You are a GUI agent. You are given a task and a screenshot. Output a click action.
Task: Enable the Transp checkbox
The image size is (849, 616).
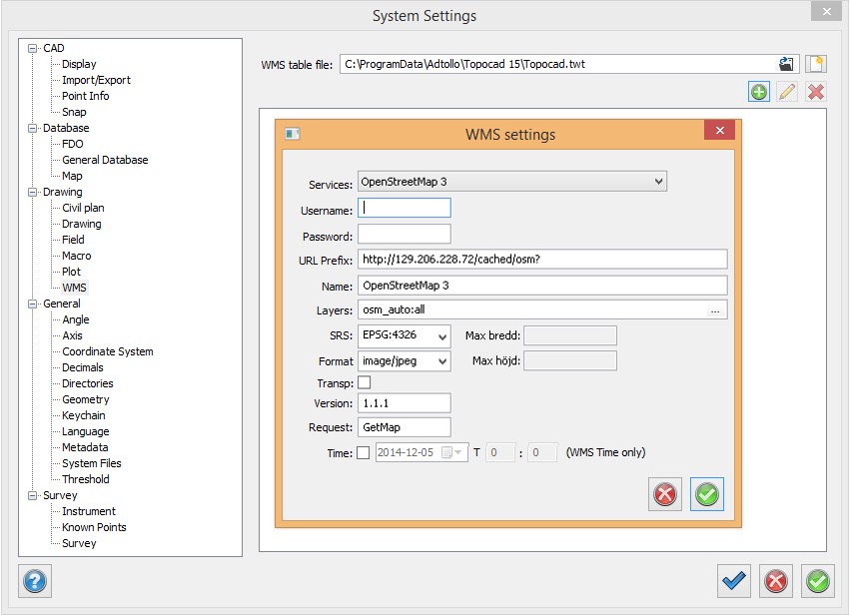[364, 382]
